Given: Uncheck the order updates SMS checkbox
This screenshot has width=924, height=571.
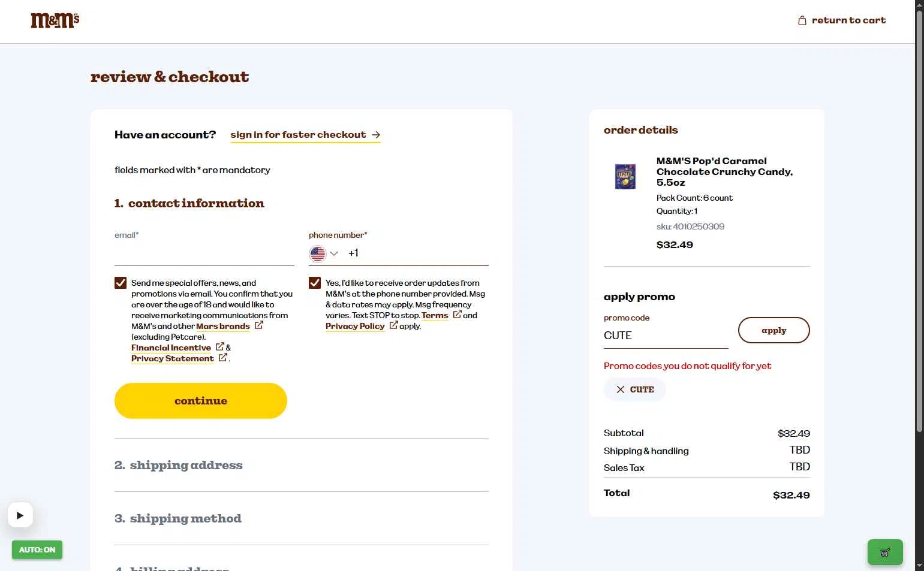Looking at the screenshot, I should click(315, 283).
